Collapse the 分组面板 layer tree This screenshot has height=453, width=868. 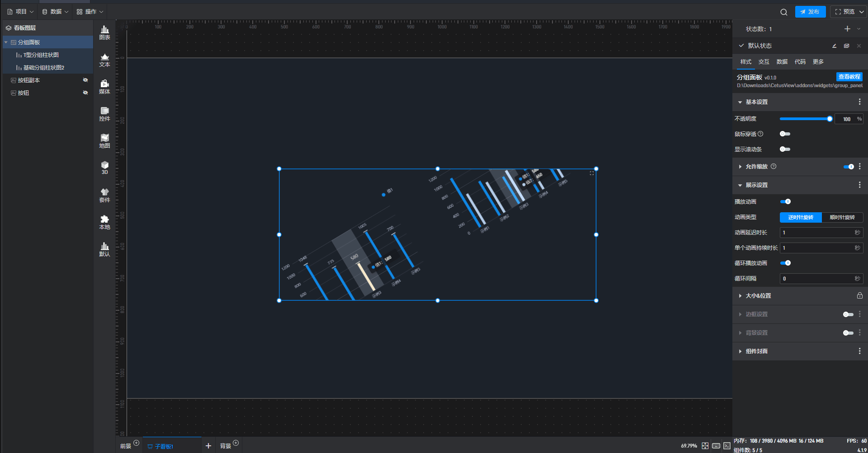pos(6,42)
